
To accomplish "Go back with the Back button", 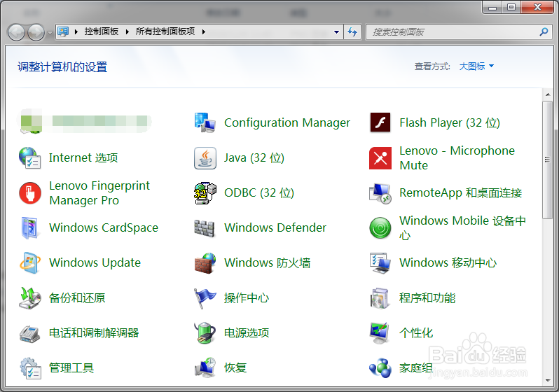I will [x=16, y=32].
